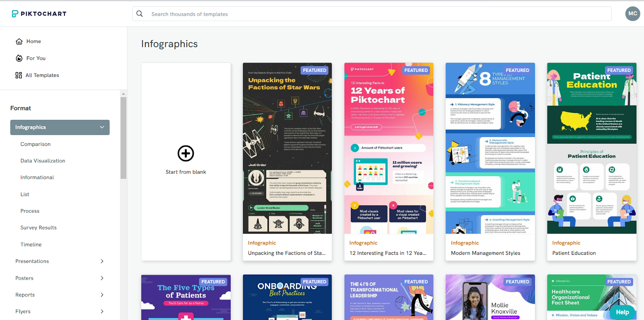Open 4 I's of Transformational Leadership template
This screenshot has width=644, height=320.
(389, 297)
